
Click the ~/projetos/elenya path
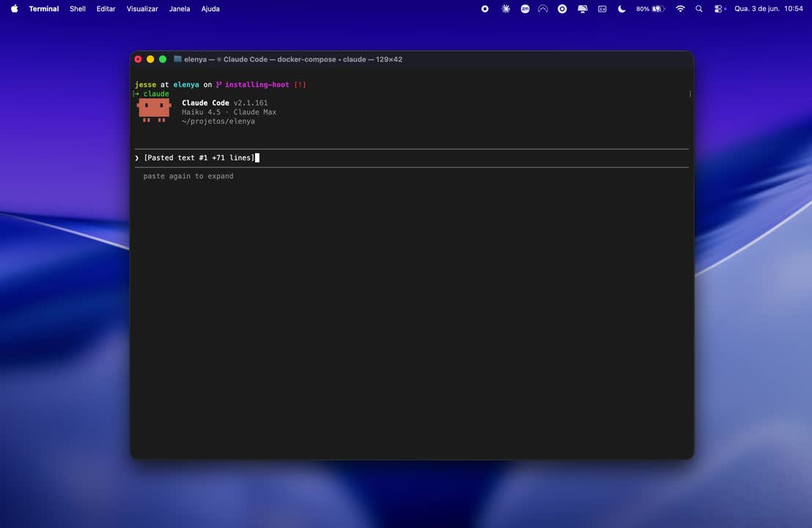pos(218,121)
